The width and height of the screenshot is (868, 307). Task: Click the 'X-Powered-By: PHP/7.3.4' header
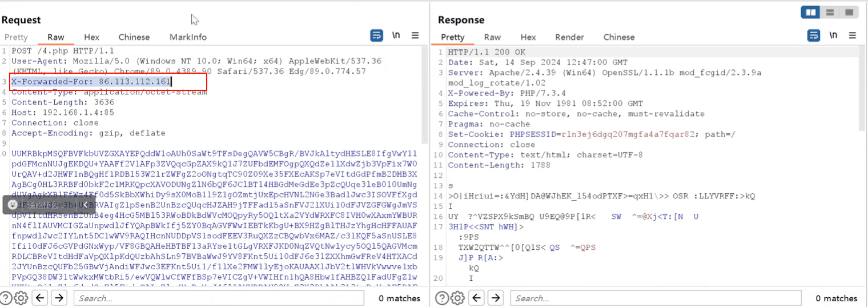click(x=507, y=93)
